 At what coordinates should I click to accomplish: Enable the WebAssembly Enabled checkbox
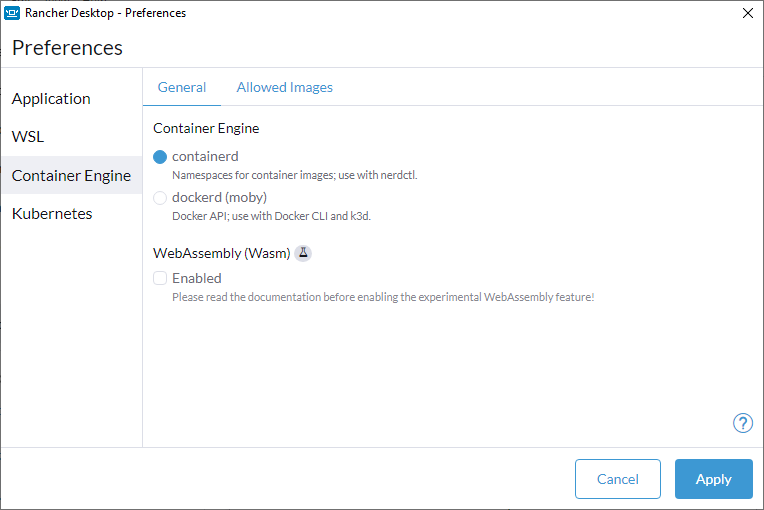tap(160, 278)
